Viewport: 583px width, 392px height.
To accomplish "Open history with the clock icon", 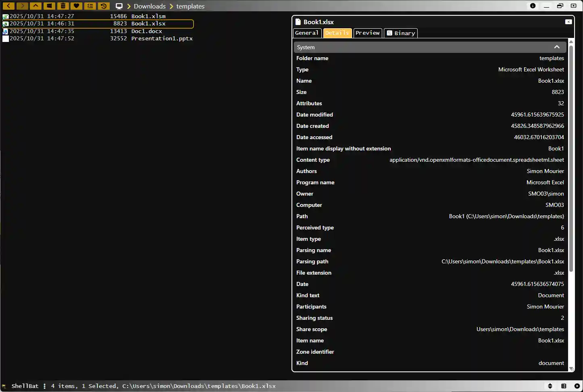I will coord(104,6).
